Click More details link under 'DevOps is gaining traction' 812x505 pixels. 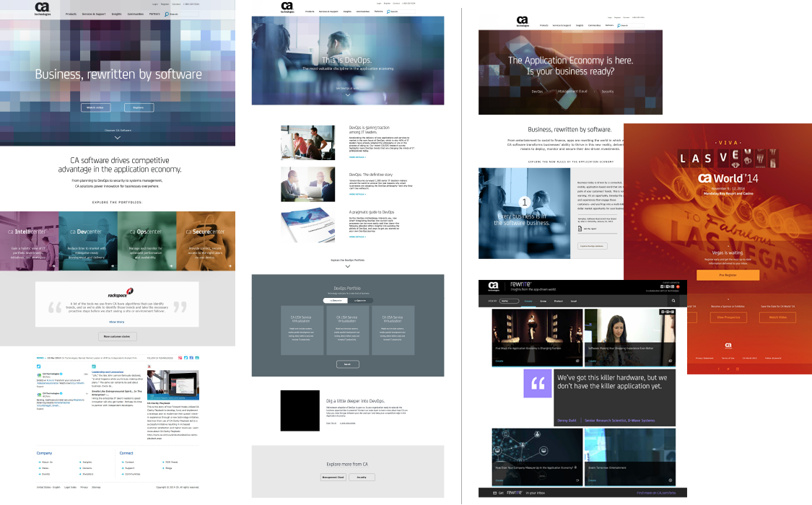click(357, 157)
